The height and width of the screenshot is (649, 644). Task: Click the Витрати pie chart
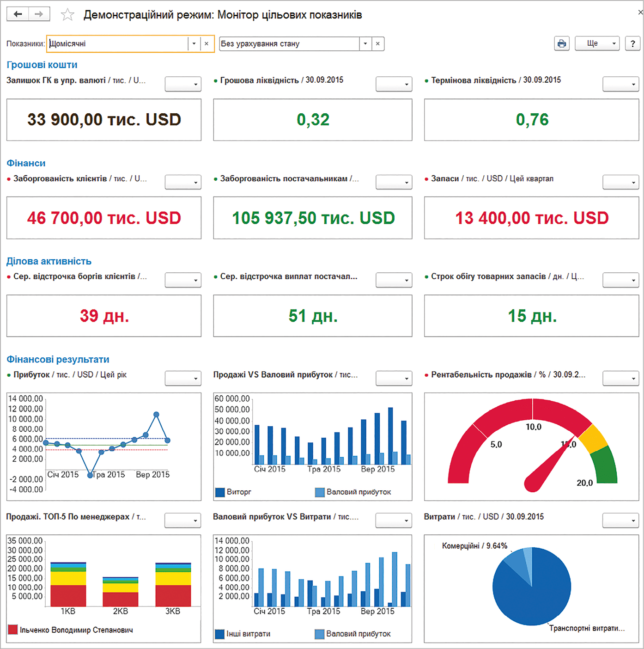click(532, 587)
